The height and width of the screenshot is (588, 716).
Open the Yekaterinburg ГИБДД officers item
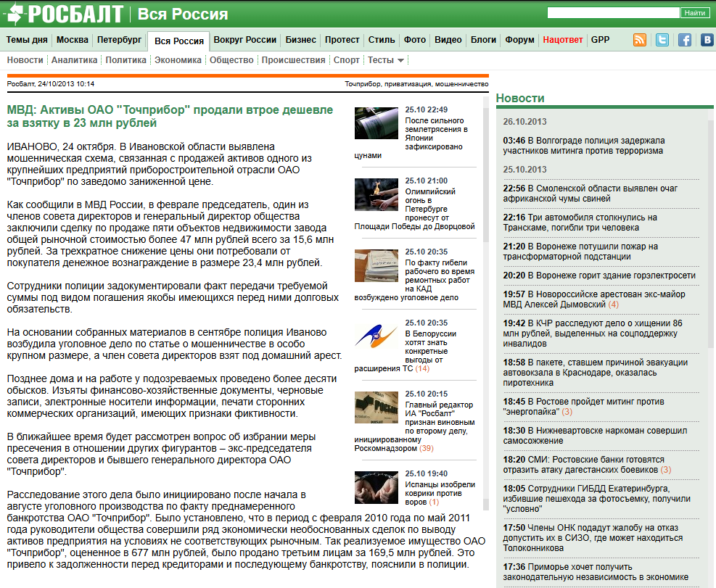tap(596, 499)
